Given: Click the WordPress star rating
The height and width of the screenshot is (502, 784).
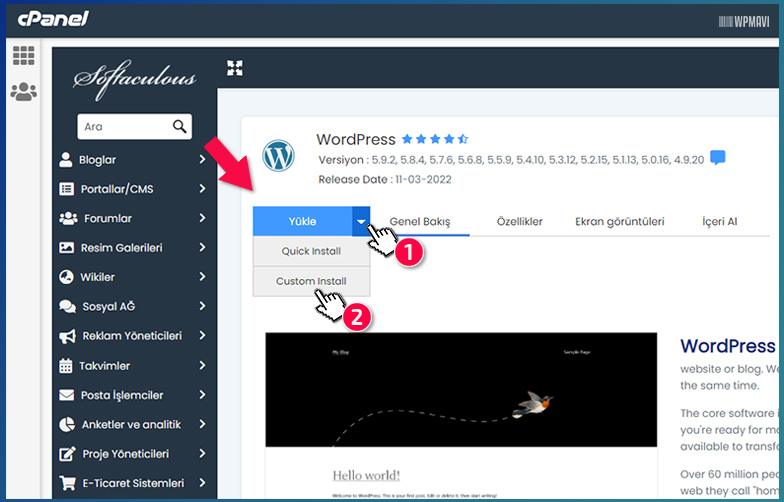Looking at the screenshot, I should click(435, 139).
